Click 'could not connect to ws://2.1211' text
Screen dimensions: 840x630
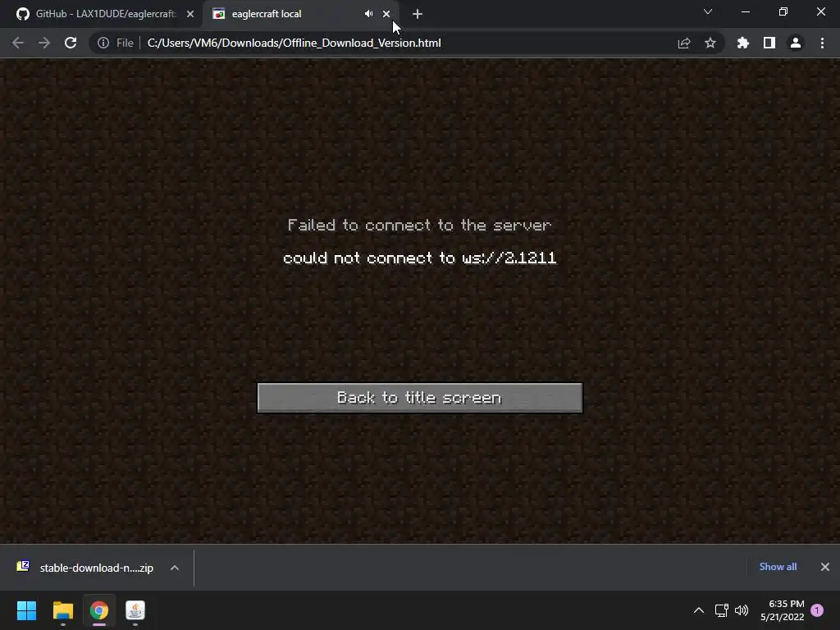click(419, 258)
